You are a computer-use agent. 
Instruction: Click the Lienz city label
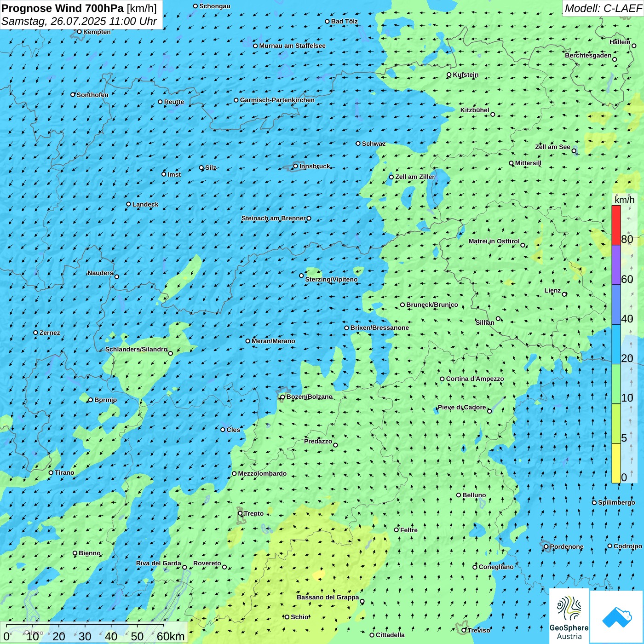[x=552, y=290]
